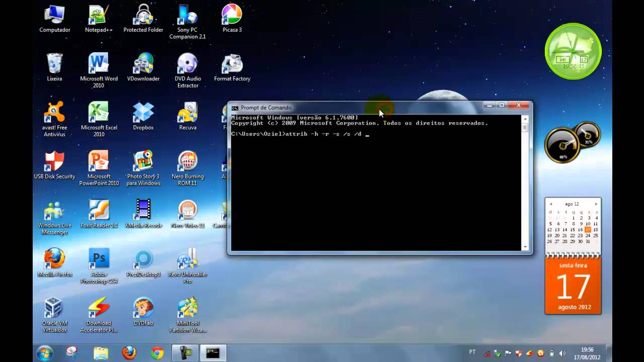Viewport: 644px width, 362px height.
Task: Launch Firefox from the taskbar
Action: coord(129,353)
